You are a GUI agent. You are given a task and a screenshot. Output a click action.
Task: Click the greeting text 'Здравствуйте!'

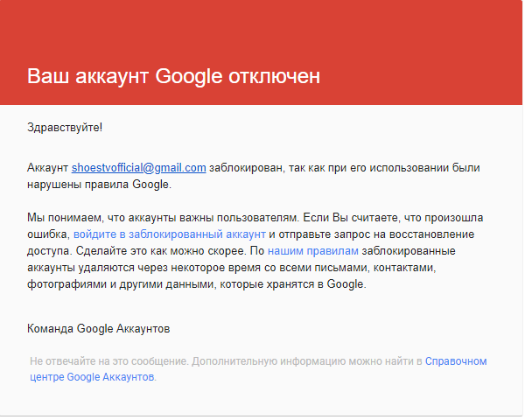click(65, 128)
